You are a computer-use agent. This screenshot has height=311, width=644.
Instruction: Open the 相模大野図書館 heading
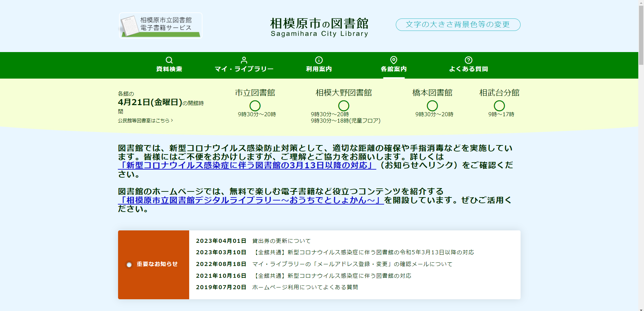343,93
